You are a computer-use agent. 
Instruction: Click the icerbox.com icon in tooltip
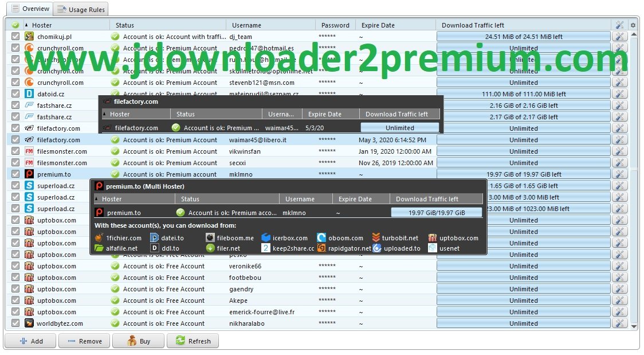[x=266, y=238]
